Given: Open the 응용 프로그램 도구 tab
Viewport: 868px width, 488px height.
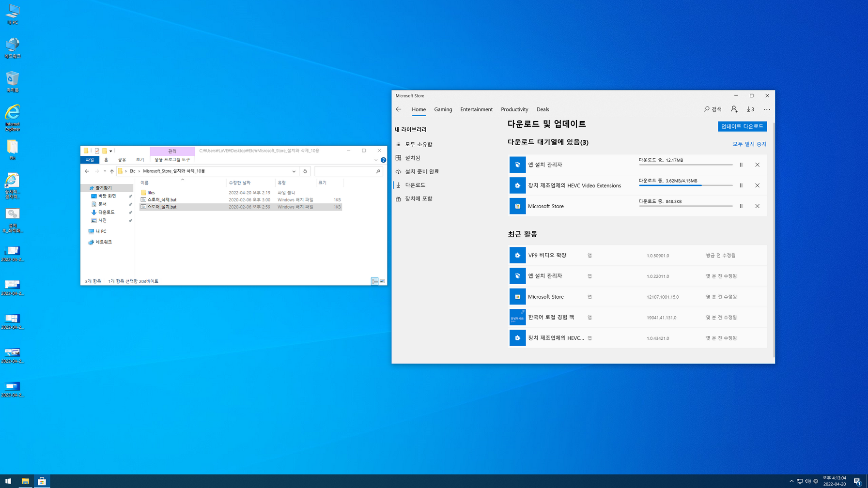Looking at the screenshot, I should (172, 160).
